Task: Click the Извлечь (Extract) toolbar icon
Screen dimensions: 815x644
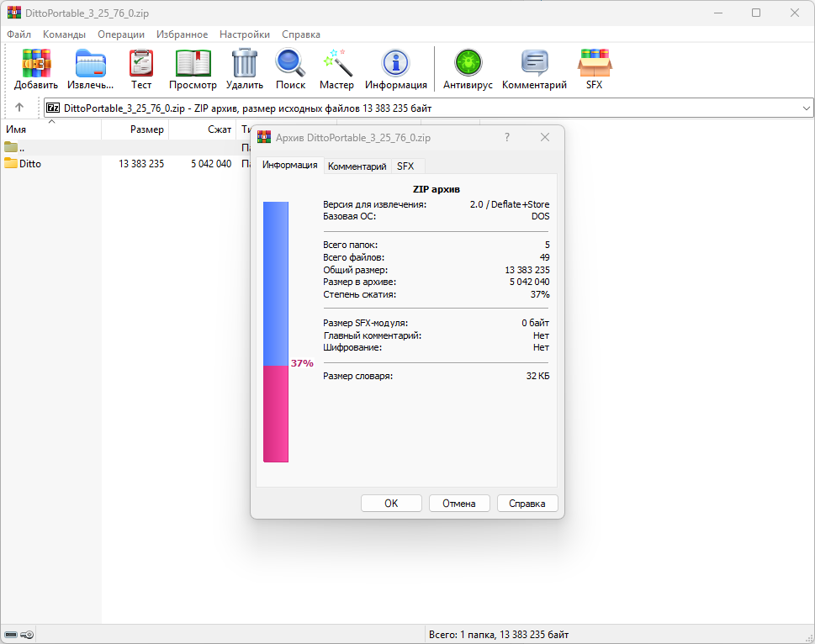Action: 91,63
